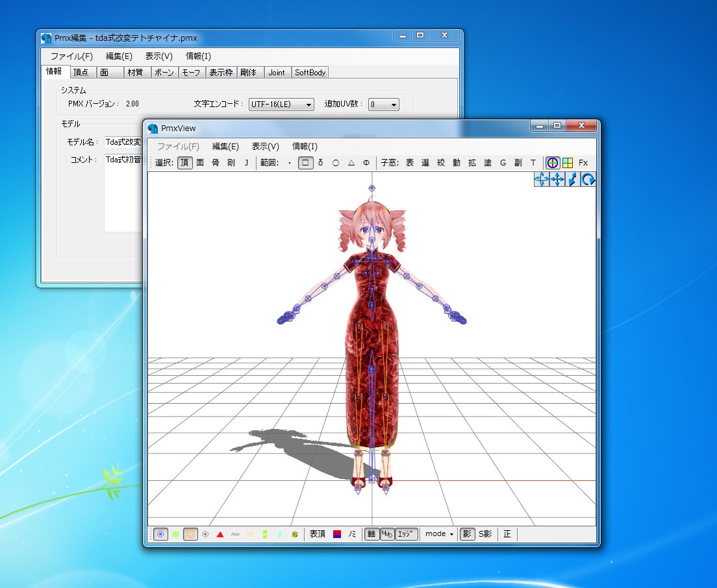
Task: Switch to the ボーン tab
Action: 164,72
